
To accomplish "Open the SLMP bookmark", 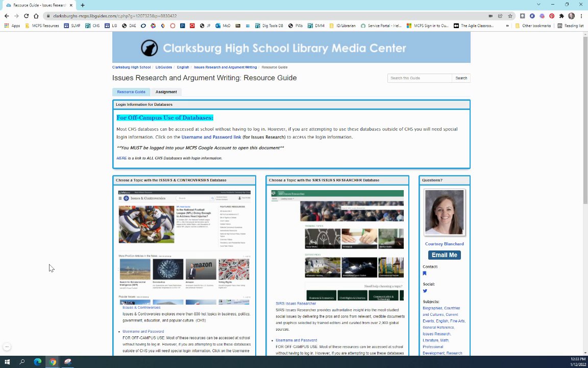I will [72, 26].
